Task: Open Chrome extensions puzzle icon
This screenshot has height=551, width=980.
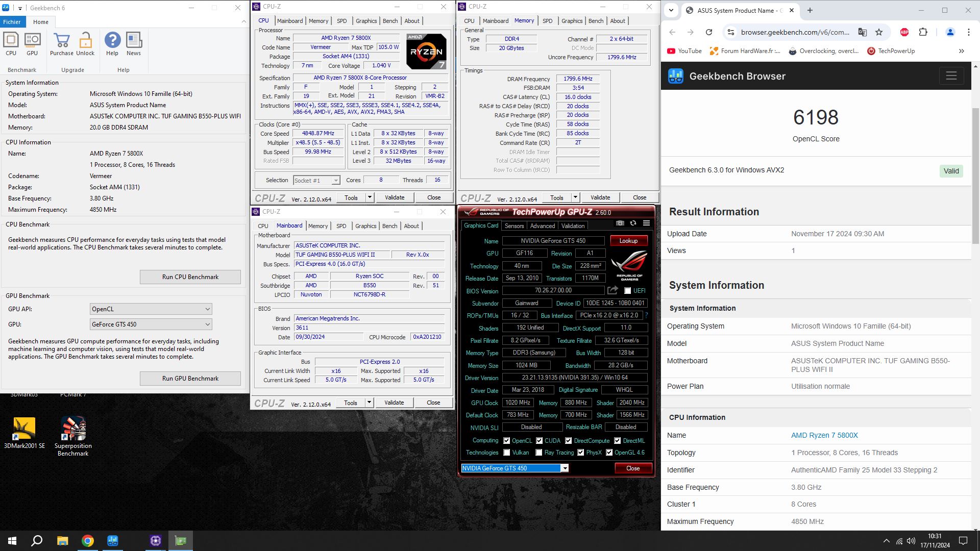Action: click(923, 32)
